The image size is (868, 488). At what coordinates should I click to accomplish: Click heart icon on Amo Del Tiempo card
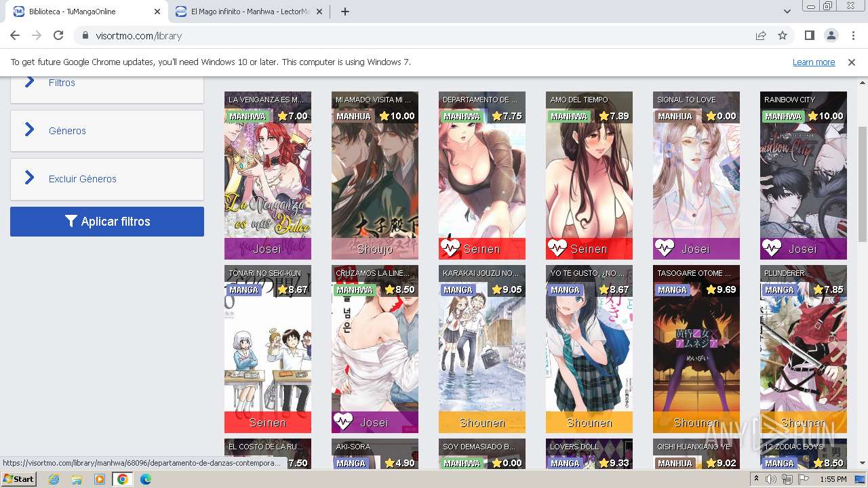click(x=557, y=249)
